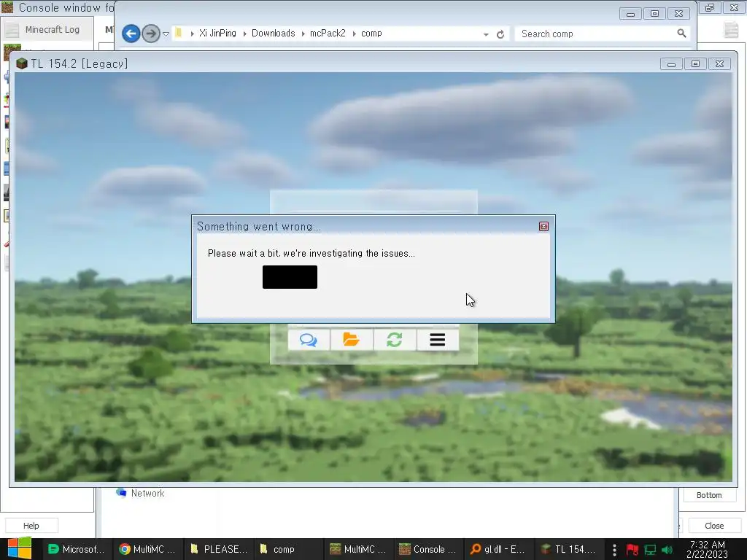Click the folder icon in the address bar
The width and height of the screenshot is (747, 560).
tap(179, 33)
